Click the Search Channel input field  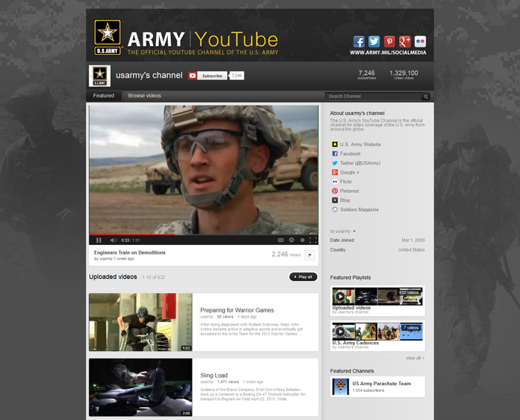pos(373,96)
